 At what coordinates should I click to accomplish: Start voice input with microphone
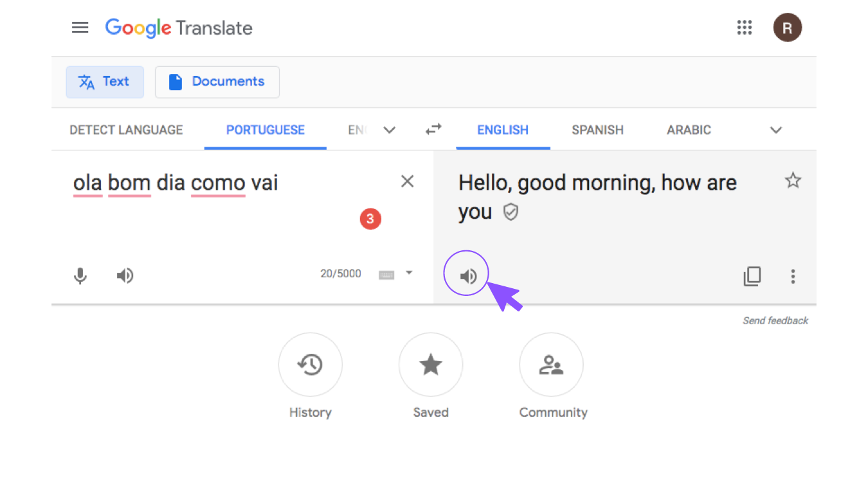tap(80, 276)
